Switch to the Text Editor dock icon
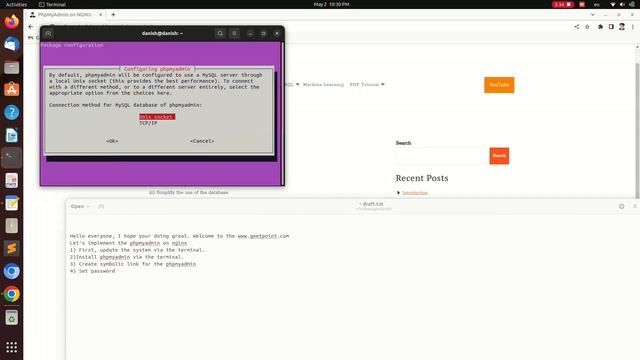 click(11, 203)
